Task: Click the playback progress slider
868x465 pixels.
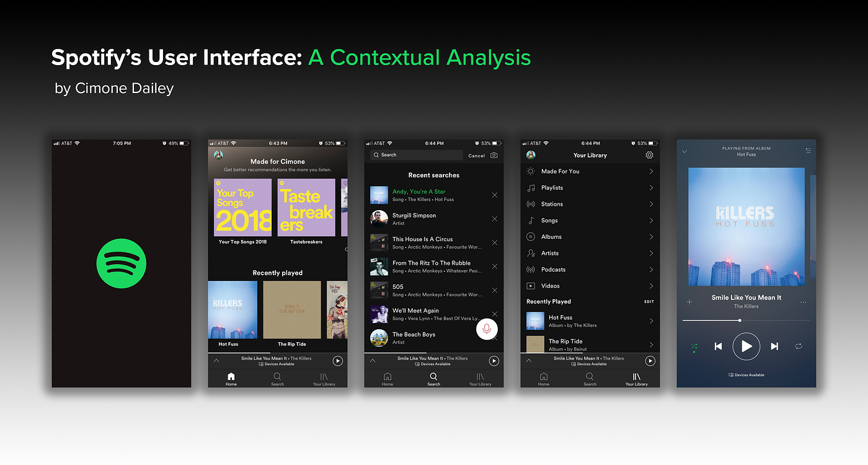Action: click(x=739, y=321)
